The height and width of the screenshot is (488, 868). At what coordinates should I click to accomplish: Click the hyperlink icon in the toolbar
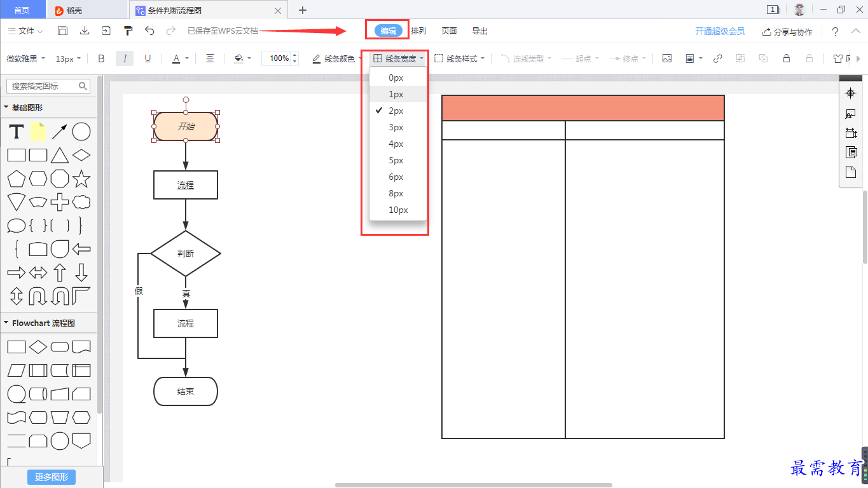tap(717, 58)
